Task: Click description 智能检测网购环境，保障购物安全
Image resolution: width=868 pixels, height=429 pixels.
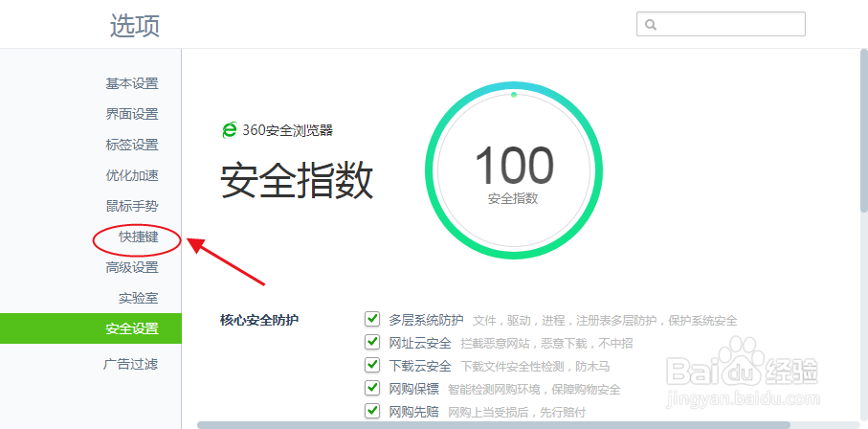Action: point(534,389)
